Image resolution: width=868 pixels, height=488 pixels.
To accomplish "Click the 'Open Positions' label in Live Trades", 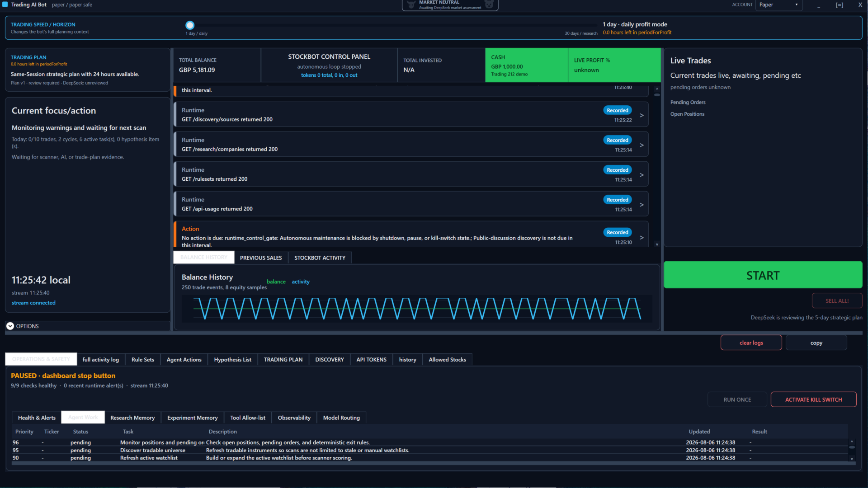I will pyautogui.click(x=687, y=114).
